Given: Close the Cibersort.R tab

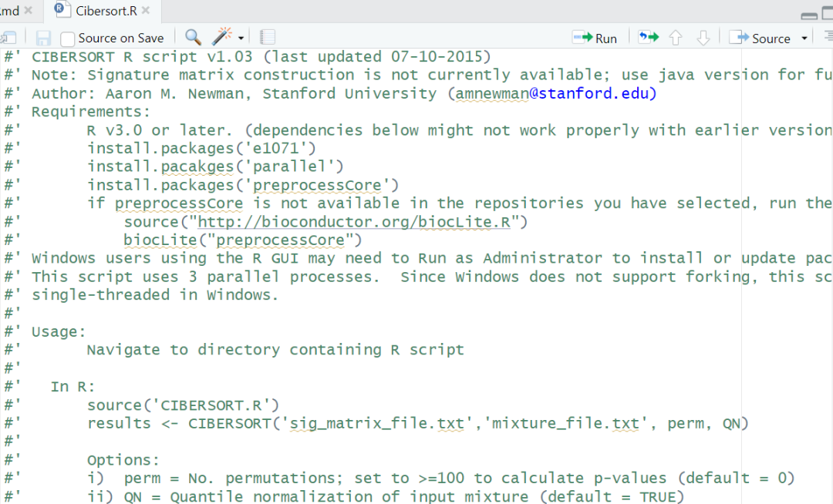Looking at the screenshot, I should (147, 11).
